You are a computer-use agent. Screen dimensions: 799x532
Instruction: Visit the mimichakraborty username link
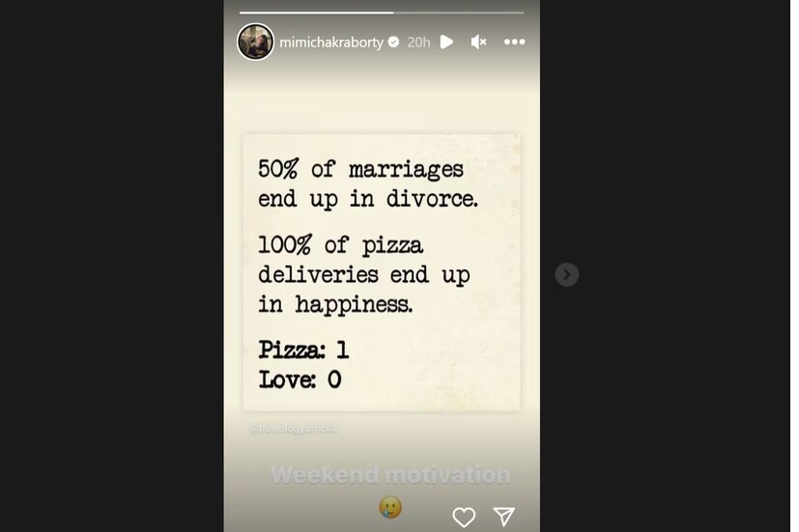pos(331,42)
